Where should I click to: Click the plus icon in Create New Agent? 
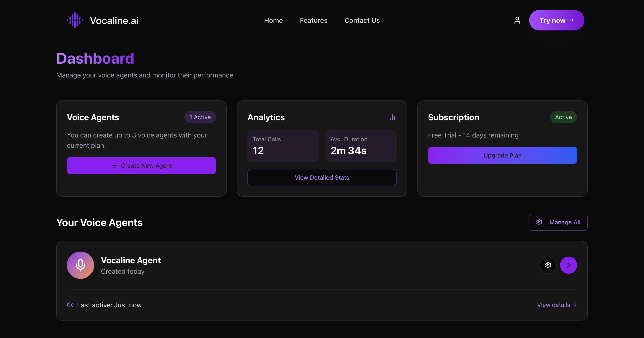click(x=114, y=166)
